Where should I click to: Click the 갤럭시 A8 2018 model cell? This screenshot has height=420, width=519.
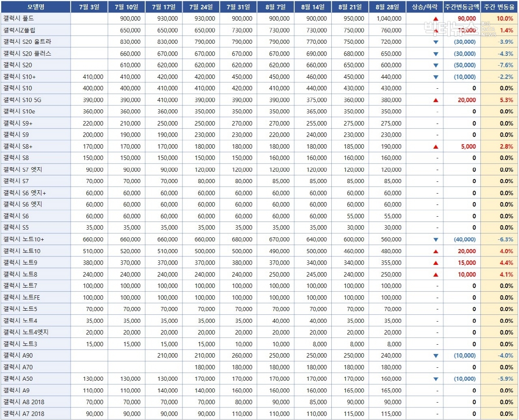coord(36,402)
